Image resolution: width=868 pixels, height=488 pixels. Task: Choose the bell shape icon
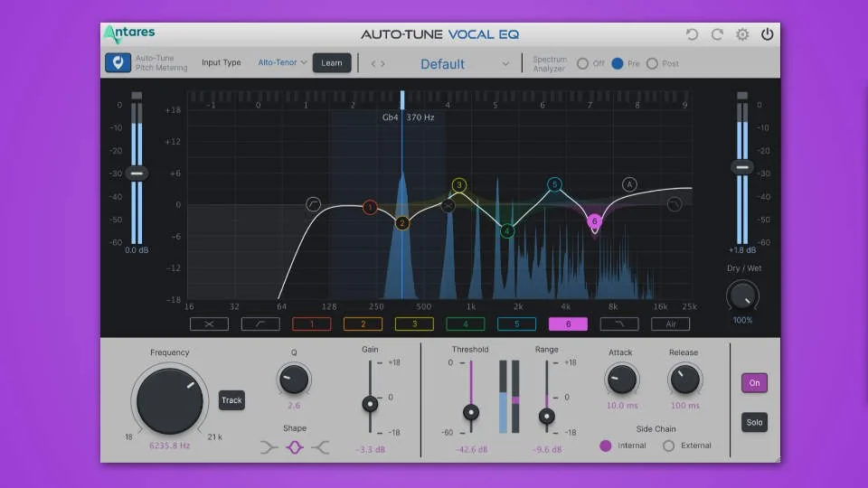click(295, 447)
